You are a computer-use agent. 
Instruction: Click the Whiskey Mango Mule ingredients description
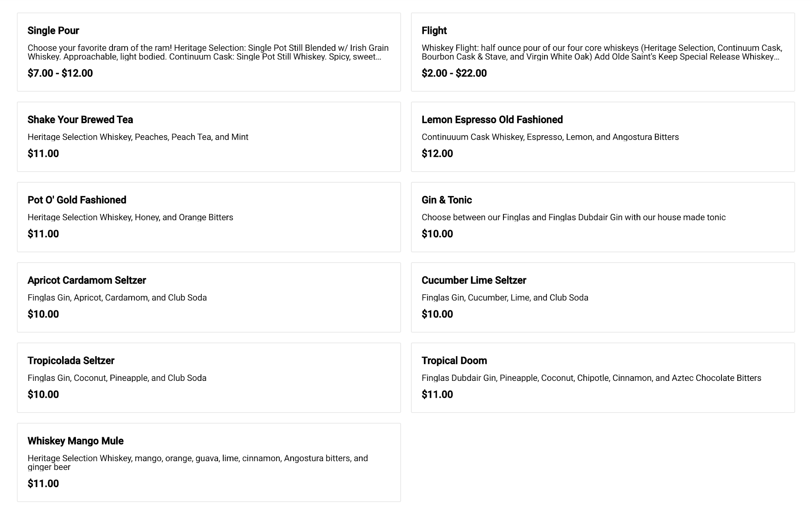[198, 462]
